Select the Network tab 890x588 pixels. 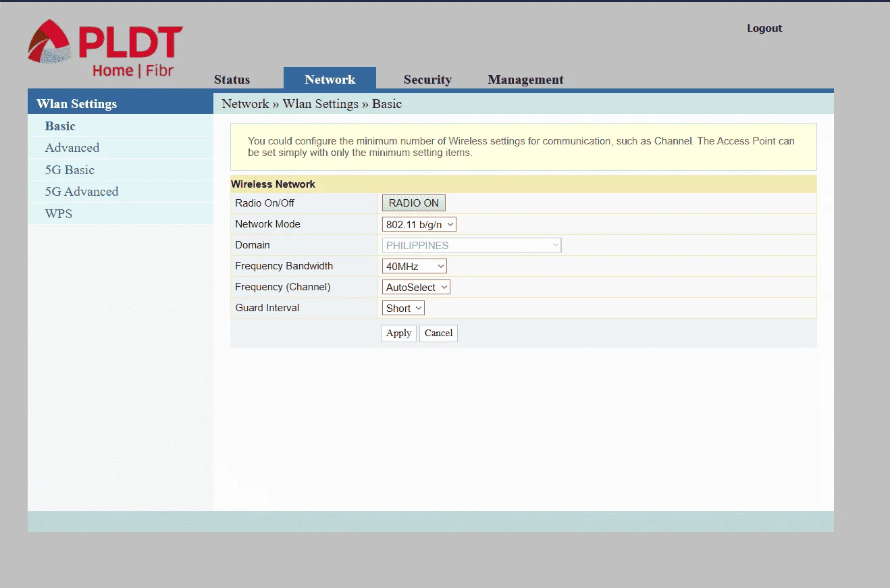[330, 79]
